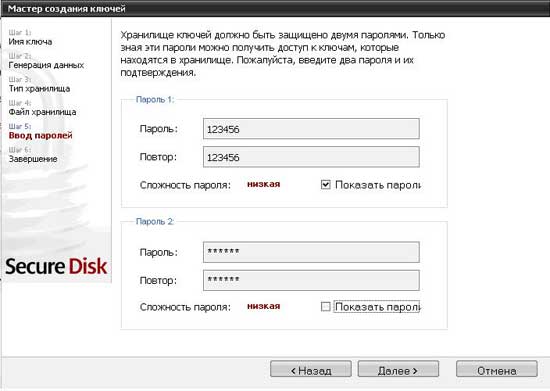550x391 pixels.
Task: Click низкая strength indicator for Пароль 1
Action: coord(263,184)
